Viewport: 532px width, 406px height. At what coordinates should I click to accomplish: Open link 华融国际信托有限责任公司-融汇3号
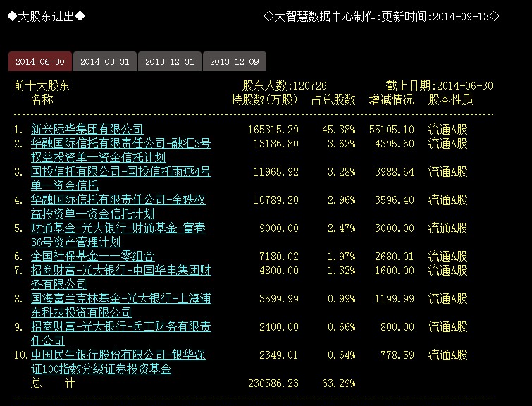pos(120,143)
